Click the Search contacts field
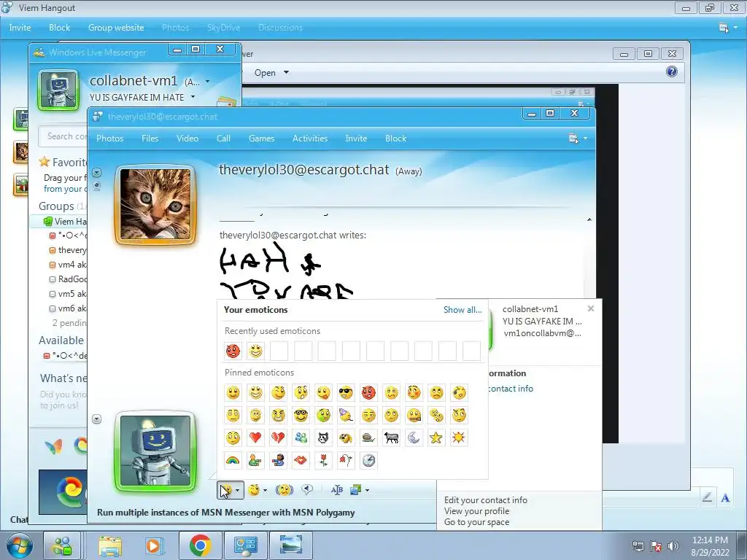 click(x=63, y=136)
